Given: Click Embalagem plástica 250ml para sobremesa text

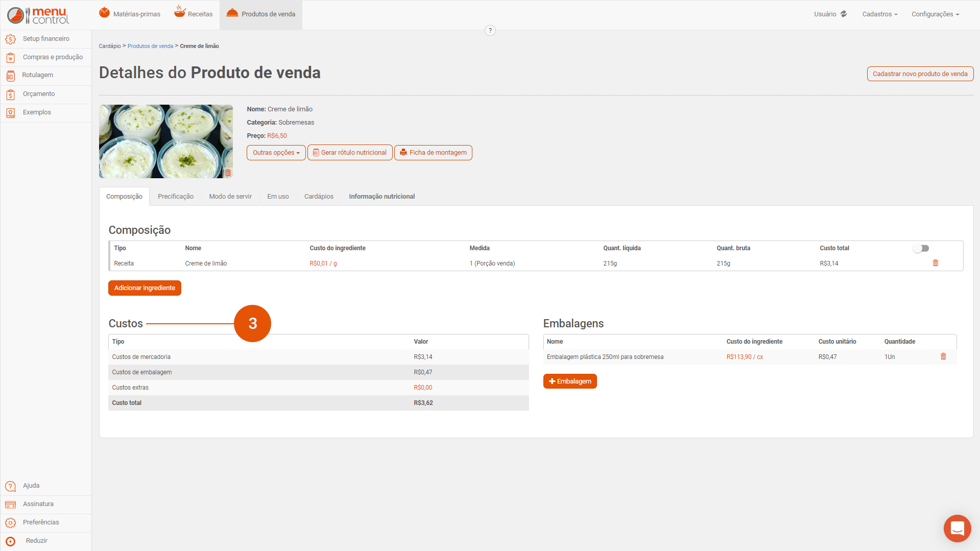Looking at the screenshot, I should [x=605, y=357].
